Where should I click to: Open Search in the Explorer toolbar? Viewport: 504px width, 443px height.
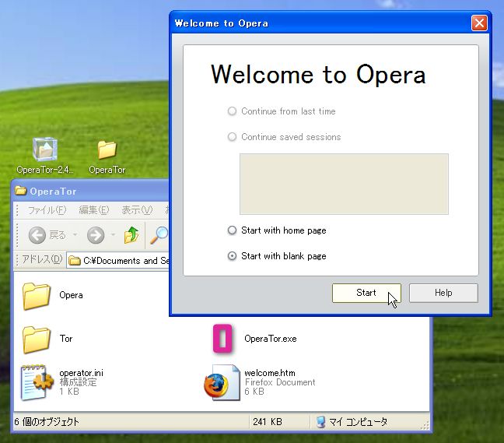point(159,235)
